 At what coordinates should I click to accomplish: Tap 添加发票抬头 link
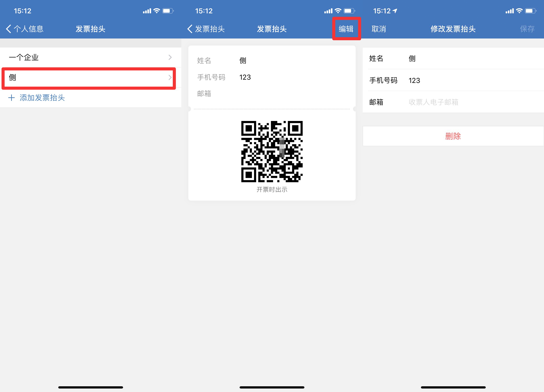pyautogui.click(x=42, y=98)
